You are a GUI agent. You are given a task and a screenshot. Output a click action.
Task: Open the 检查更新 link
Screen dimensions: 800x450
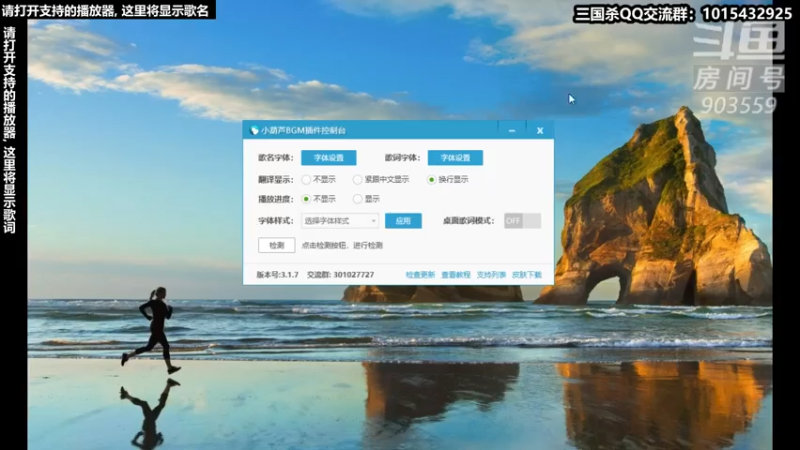coord(420,275)
